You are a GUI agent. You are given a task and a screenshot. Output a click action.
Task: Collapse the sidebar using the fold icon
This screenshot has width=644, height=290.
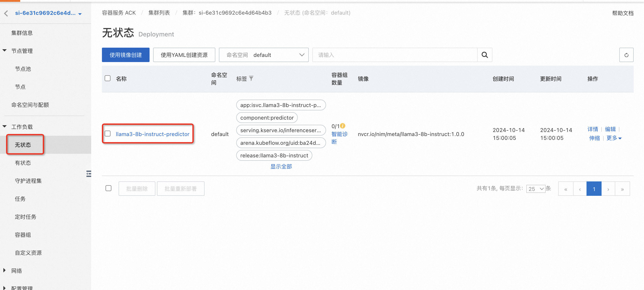click(88, 174)
